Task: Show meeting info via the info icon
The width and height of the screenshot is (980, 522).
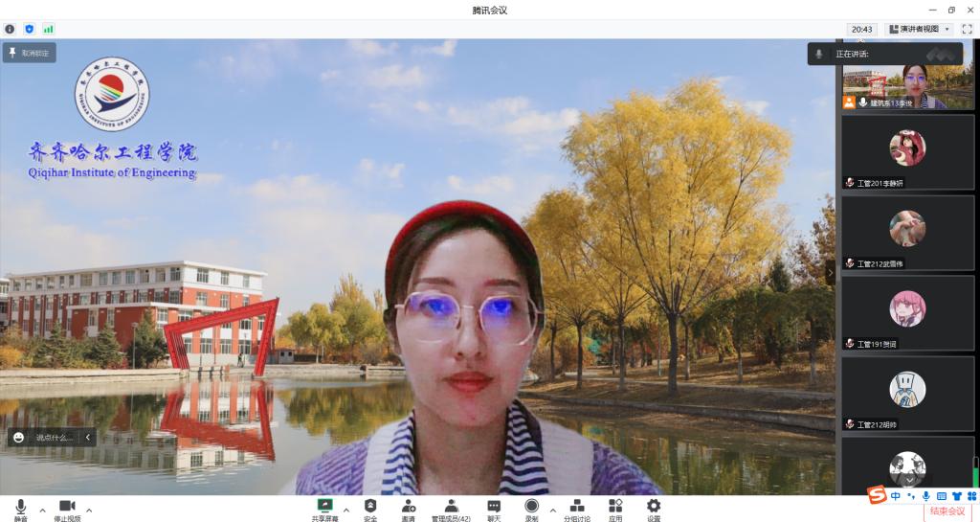Action: [x=10, y=29]
